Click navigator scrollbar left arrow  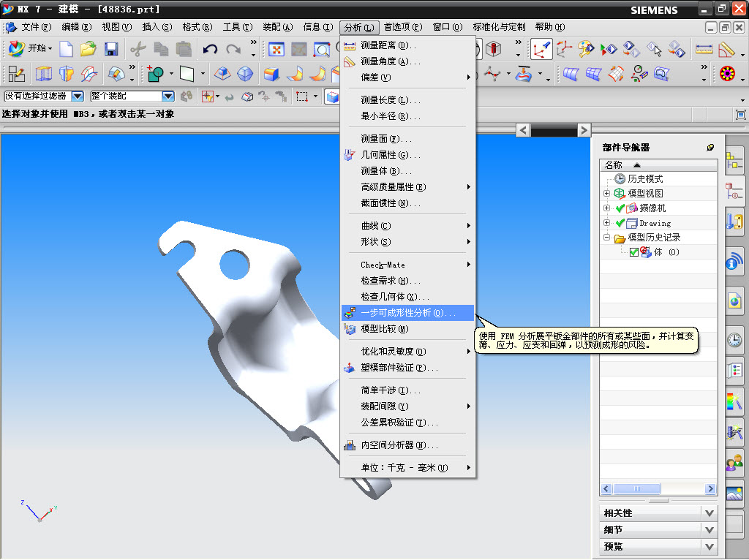606,489
